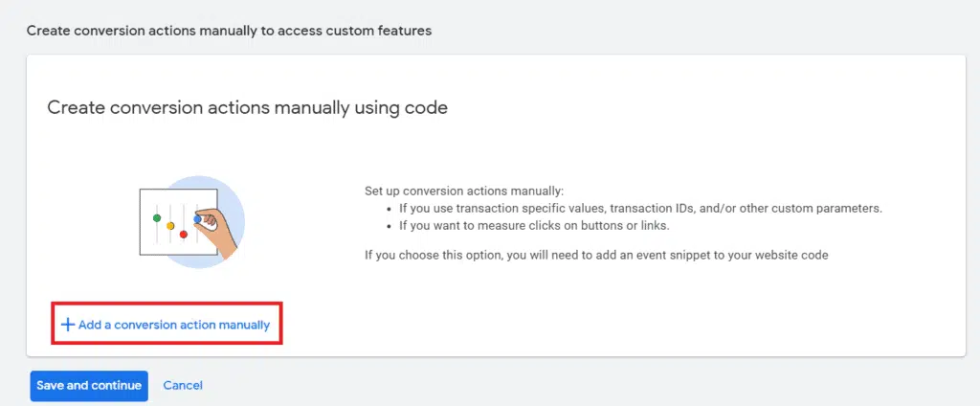Click the Cancel link

tap(183, 386)
